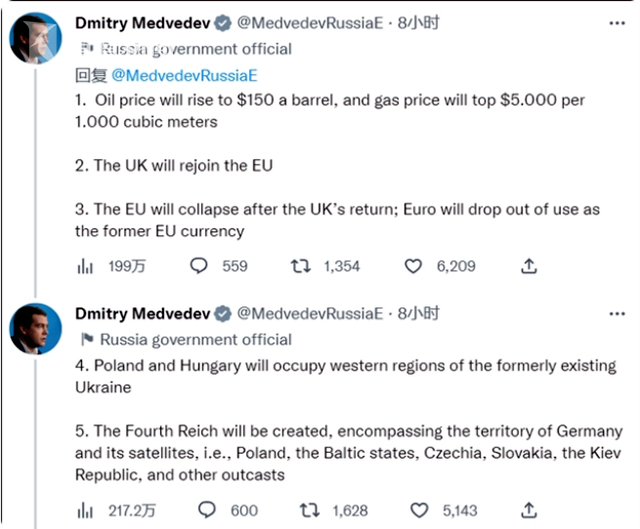Click second tweet's profile avatar
Viewport: 640px width, 529px height.
[x=36, y=329]
